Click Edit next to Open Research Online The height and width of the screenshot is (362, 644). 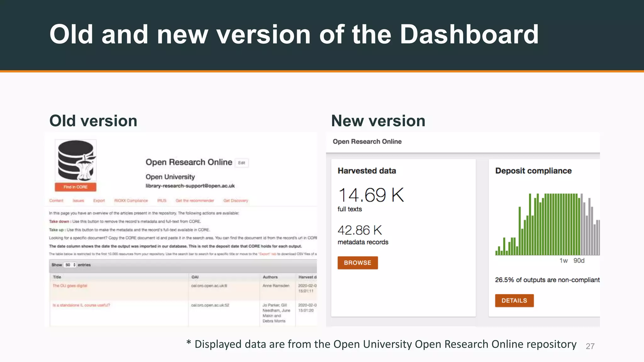[x=241, y=163]
